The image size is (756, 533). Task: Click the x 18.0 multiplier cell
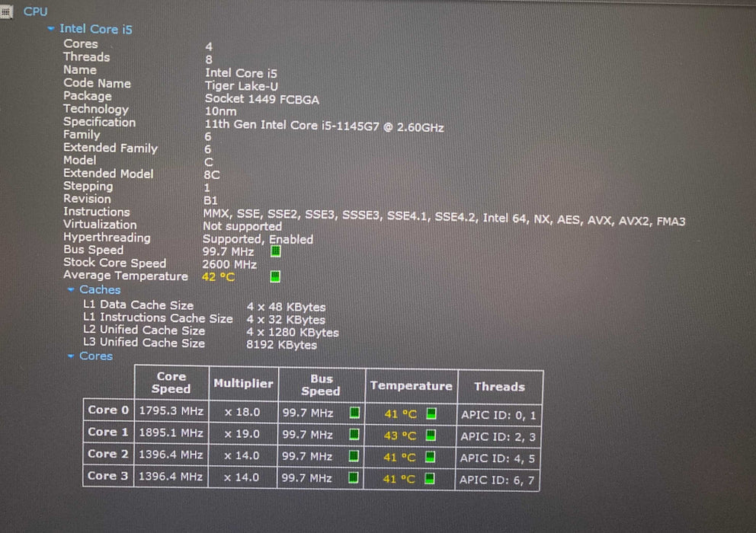(242, 412)
